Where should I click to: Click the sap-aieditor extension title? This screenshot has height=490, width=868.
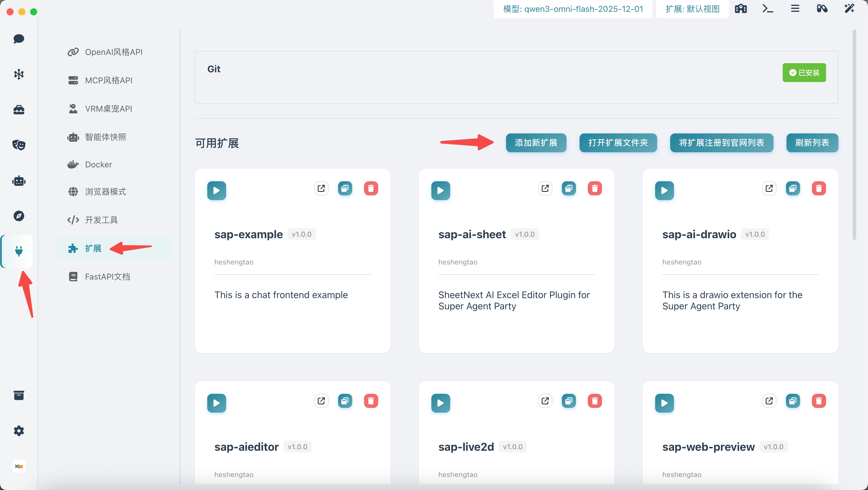[247, 447]
